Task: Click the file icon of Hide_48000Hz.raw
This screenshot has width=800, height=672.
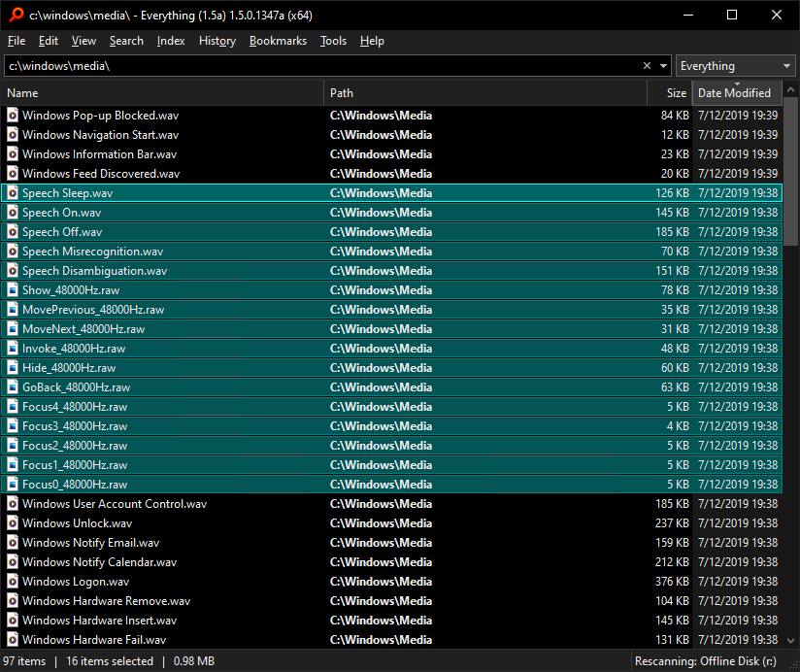Action: click(x=13, y=367)
